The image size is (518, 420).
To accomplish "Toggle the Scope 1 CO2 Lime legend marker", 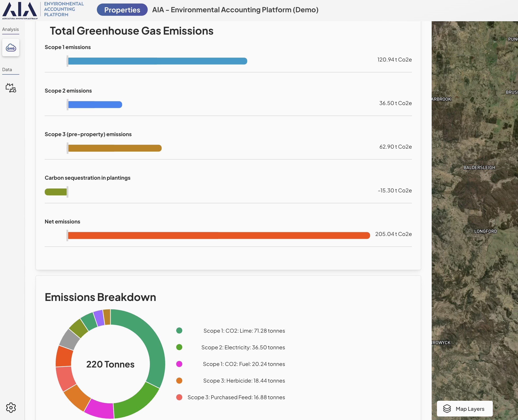I will pyautogui.click(x=179, y=331).
